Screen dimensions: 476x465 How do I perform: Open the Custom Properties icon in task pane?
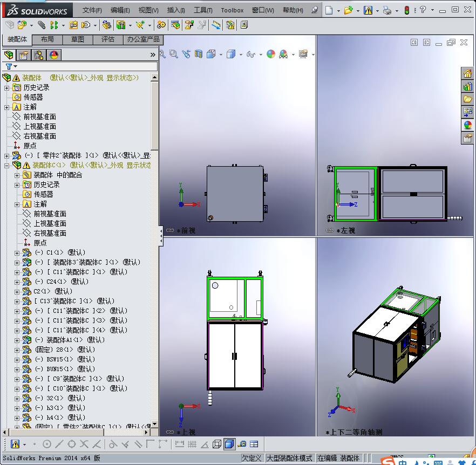[467, 138]
